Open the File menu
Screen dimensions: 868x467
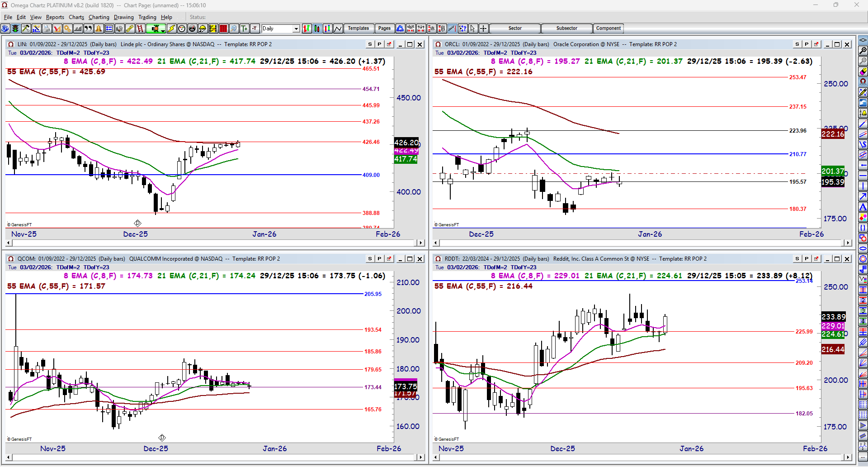pos(8,17)
